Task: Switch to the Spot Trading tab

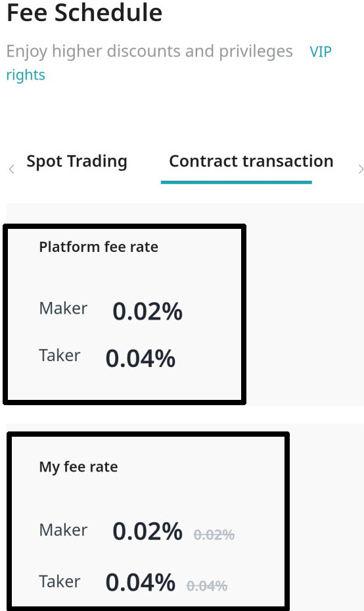Action: pos(77,162)
